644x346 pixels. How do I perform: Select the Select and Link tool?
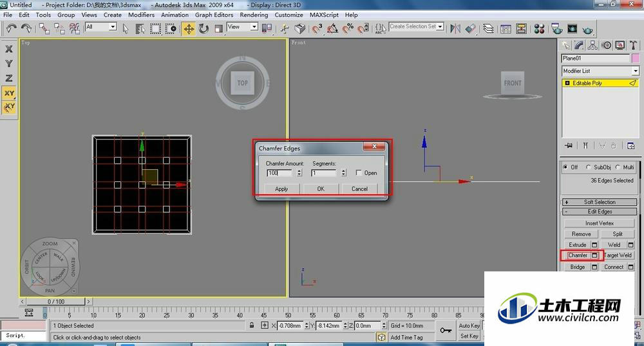pyautogui.click(x=44, y=28)
